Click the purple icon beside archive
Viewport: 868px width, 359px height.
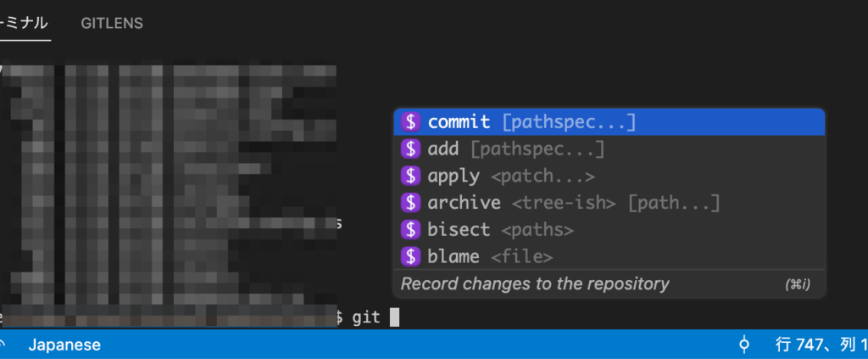(410, 203)
